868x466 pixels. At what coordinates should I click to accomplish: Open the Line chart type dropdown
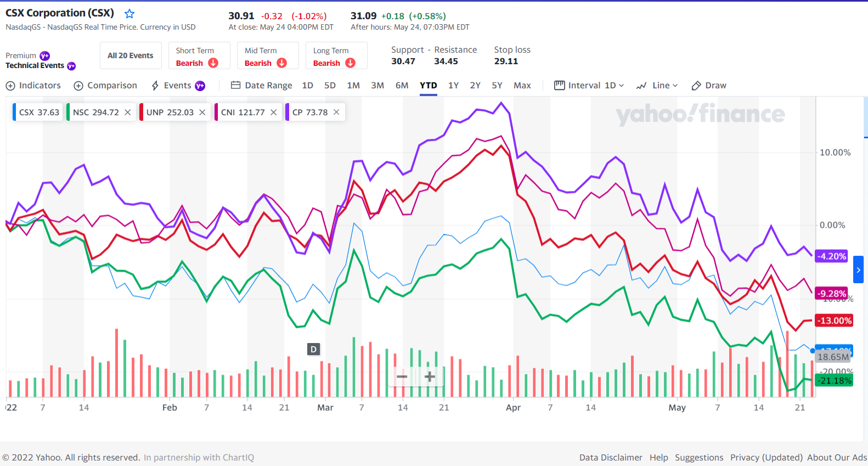pos(657,86)
